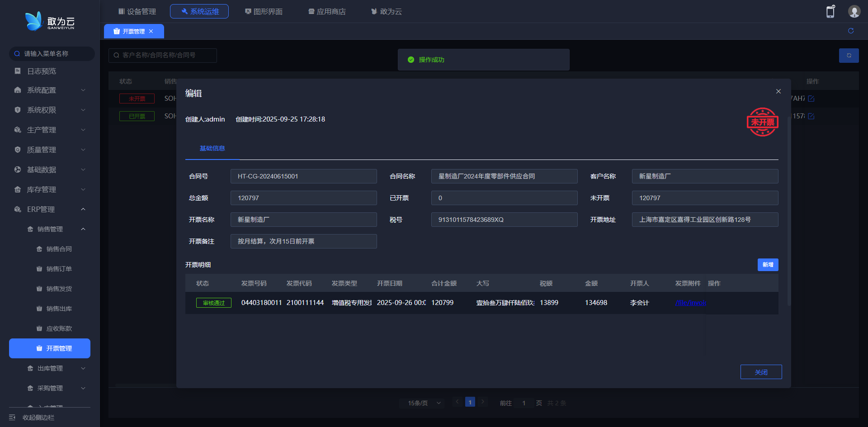This screenshot has width=868, height=427.
Task: Expand the 系统配置 menu
Action: (50, 90)
